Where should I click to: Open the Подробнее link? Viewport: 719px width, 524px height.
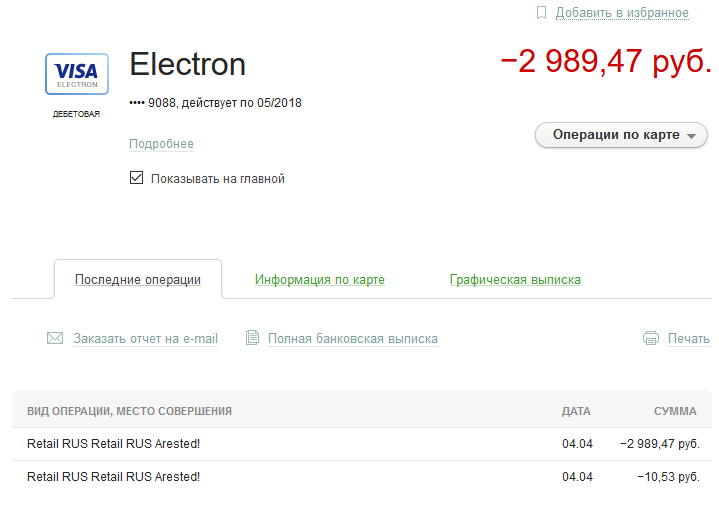pos(161,144)
